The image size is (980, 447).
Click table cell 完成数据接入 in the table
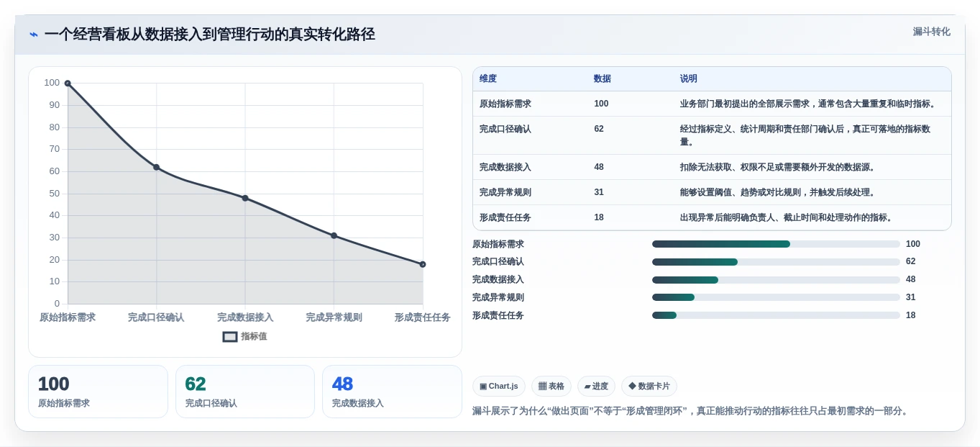point(505,167)
